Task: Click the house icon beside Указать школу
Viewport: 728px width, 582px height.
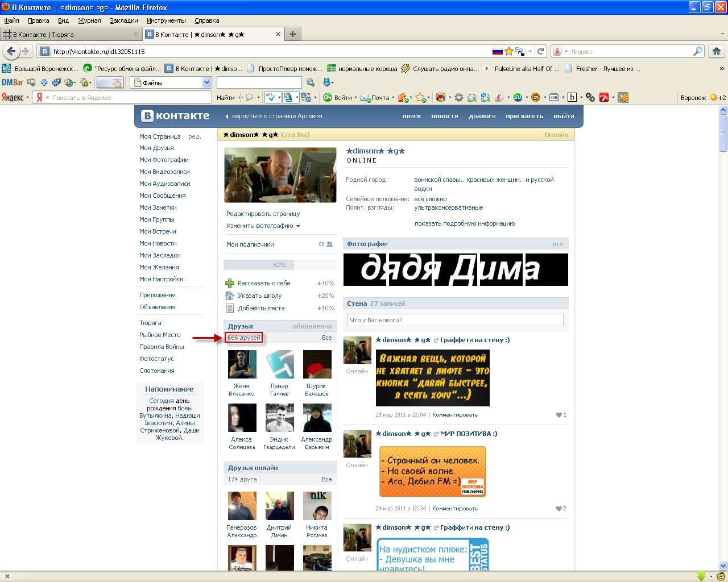Action: tap(230, 296)
